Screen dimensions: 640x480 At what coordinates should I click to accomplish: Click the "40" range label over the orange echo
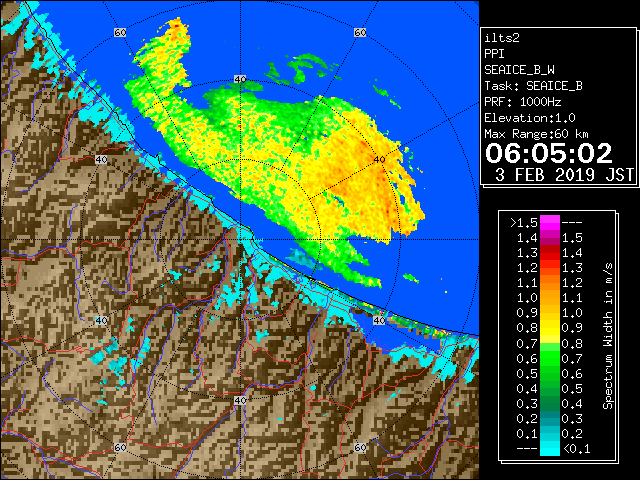(x=380, y=160)
